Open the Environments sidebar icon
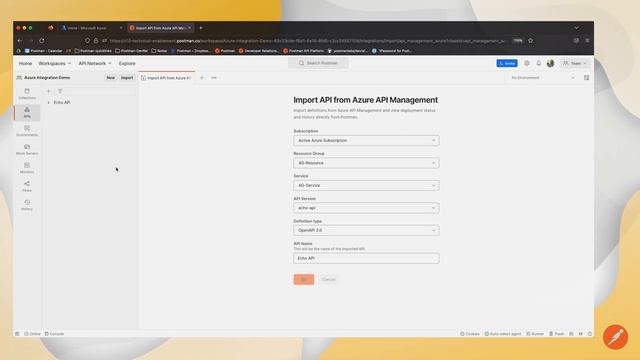This screenshot has height=360, width=640. coord(27,131)
